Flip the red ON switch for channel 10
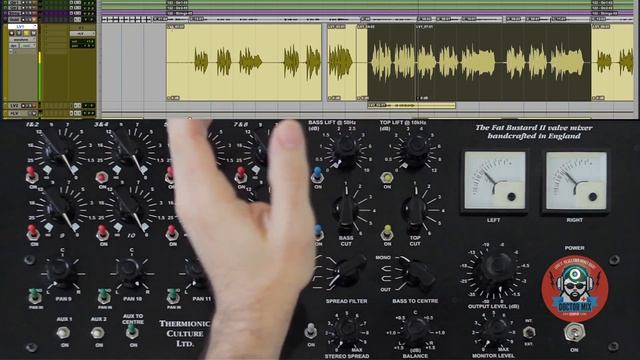640x360 pixels. click(102, 232)
